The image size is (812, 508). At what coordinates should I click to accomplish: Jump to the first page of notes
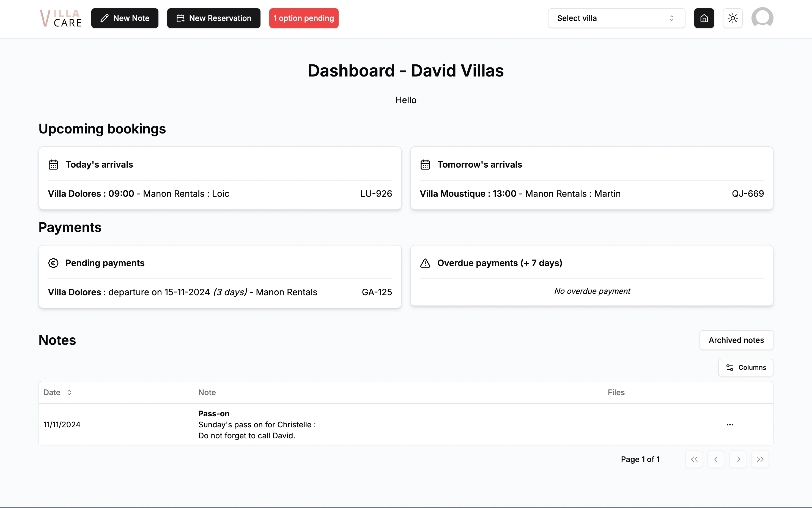coord(694,459)
